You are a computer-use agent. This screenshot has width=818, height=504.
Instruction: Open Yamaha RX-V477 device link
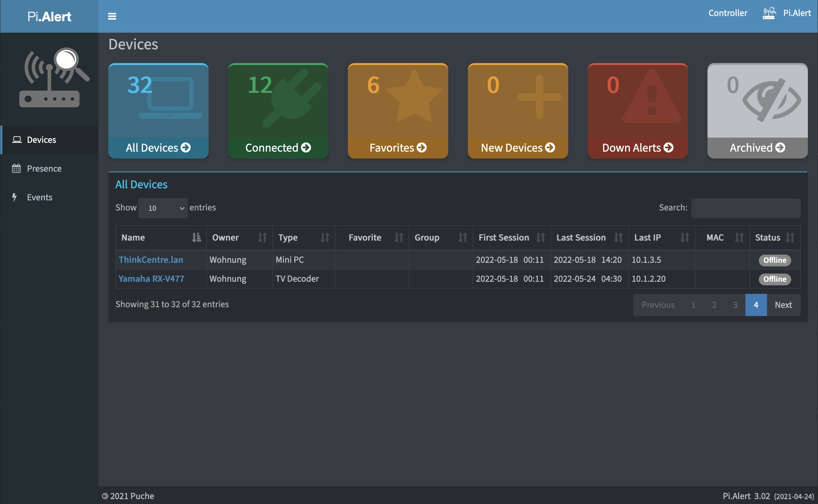pyautogui.click(x=151, y=279)
